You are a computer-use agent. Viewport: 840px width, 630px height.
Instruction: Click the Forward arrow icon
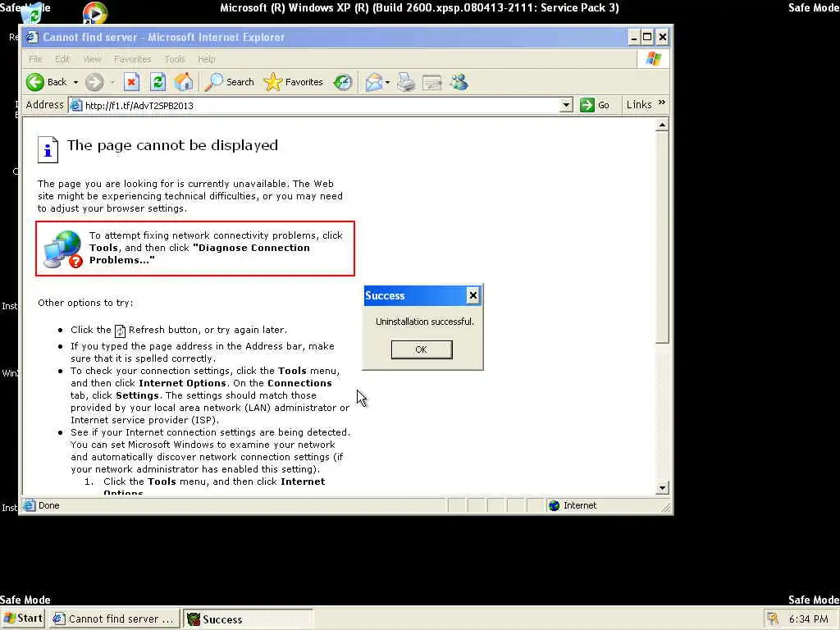(94, 82)
